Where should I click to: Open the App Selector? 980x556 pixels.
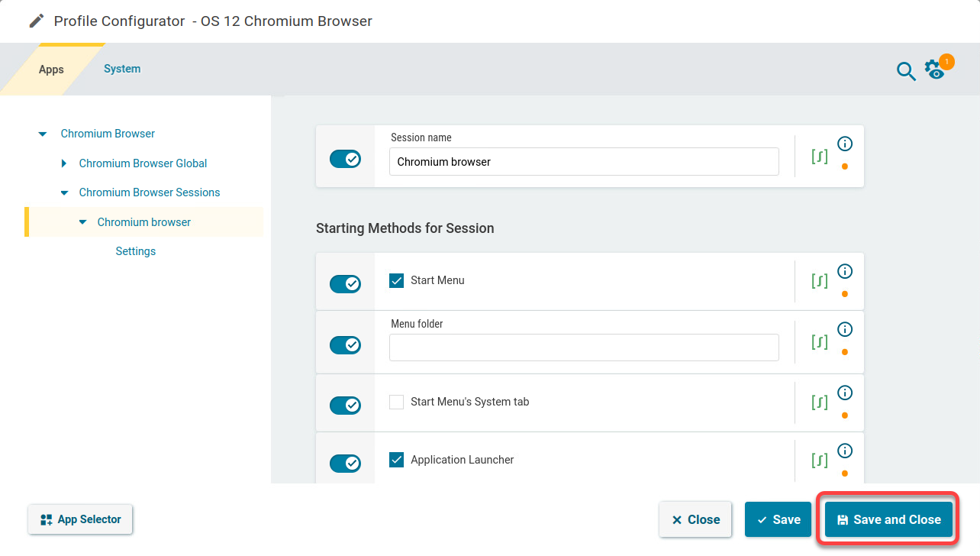coord(80,519)
